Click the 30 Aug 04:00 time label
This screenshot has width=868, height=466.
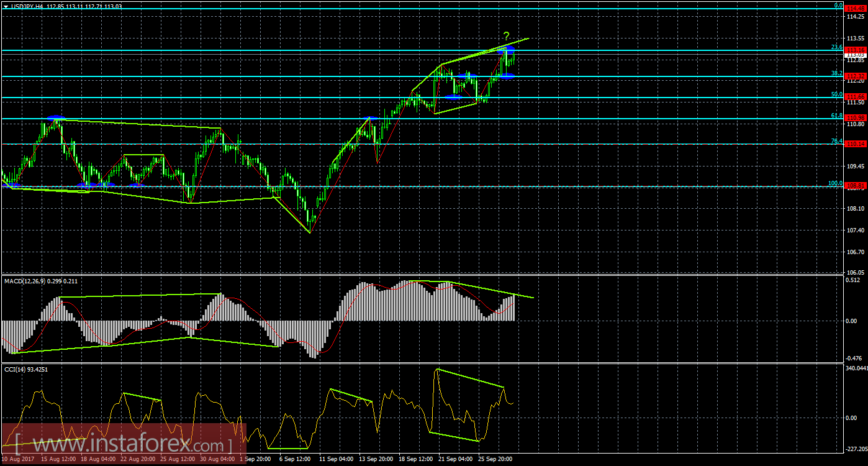217,459
